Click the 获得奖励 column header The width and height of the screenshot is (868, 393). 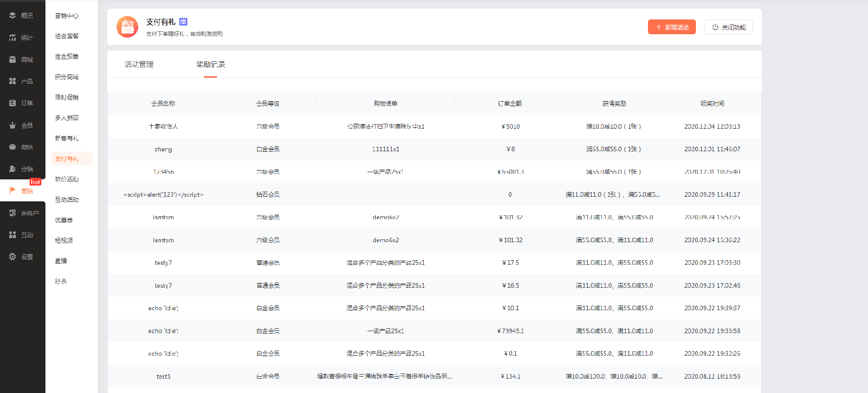click(x=614, y=104)
